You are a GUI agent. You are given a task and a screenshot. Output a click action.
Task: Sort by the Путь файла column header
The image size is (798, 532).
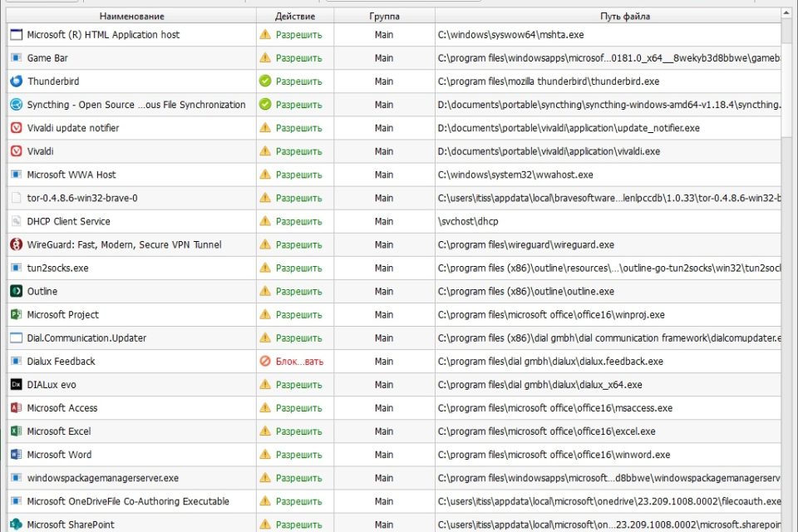(x=608, y=17)
